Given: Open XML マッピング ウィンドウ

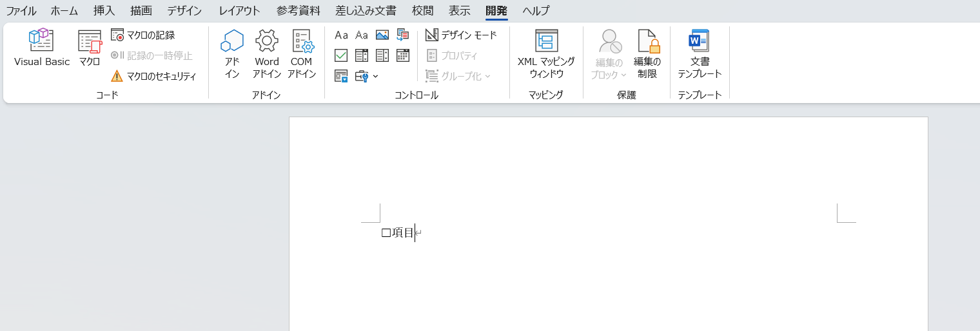Looking at the screenshot, I should click(x=546, y=54).
